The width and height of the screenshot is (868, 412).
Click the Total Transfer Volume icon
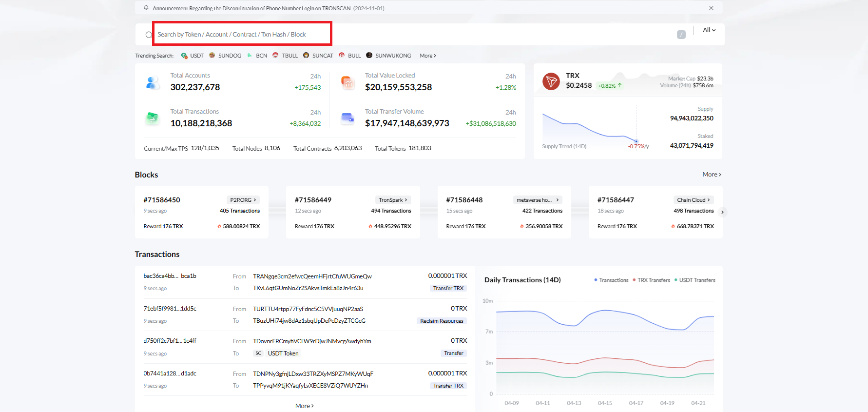[347, 118]
